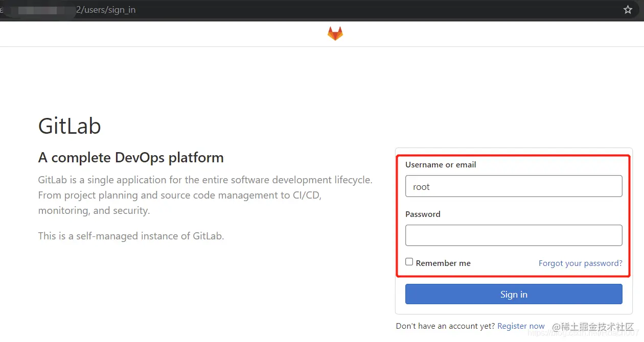
Task: Click the 'Username or email' label
Action: [x=441, y=165]
